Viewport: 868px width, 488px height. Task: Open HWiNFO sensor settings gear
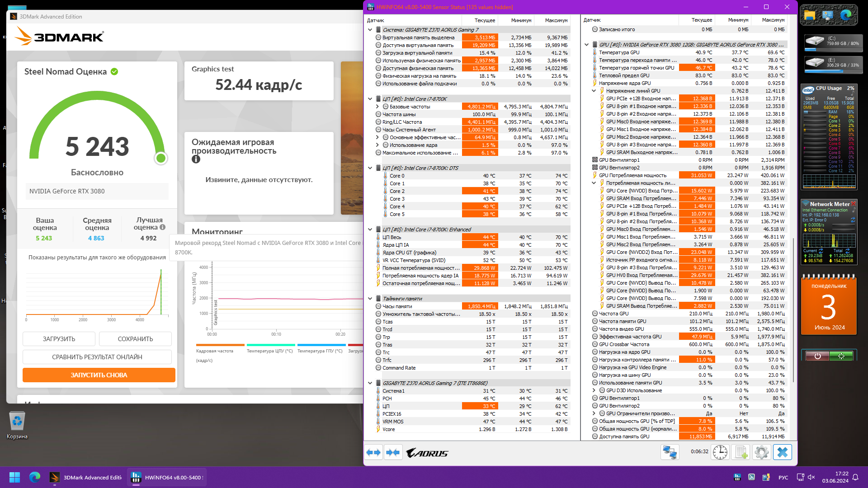[x=762, y=452]
